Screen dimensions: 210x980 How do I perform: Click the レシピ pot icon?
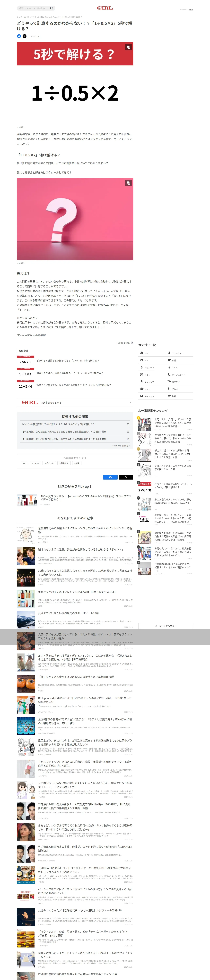coord(142,389)
